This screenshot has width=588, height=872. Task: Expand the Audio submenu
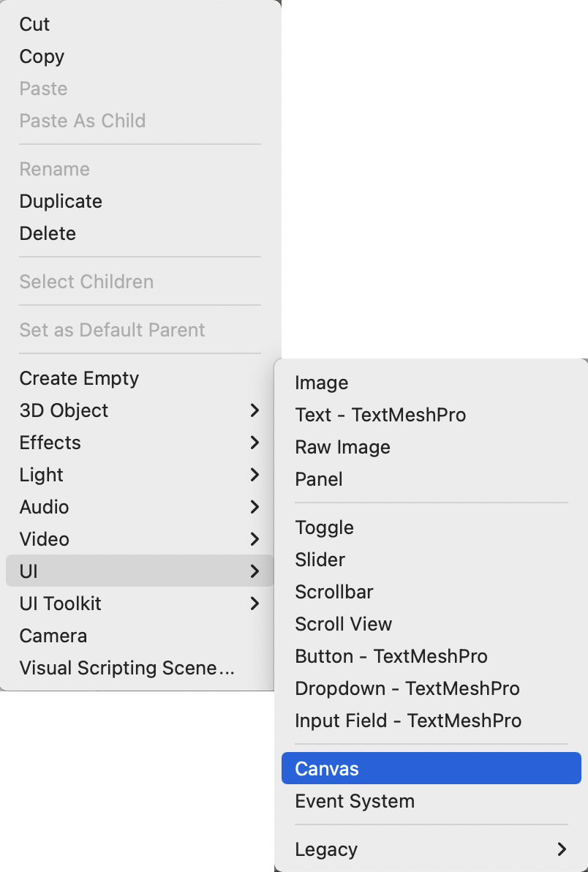coord(45,507)
